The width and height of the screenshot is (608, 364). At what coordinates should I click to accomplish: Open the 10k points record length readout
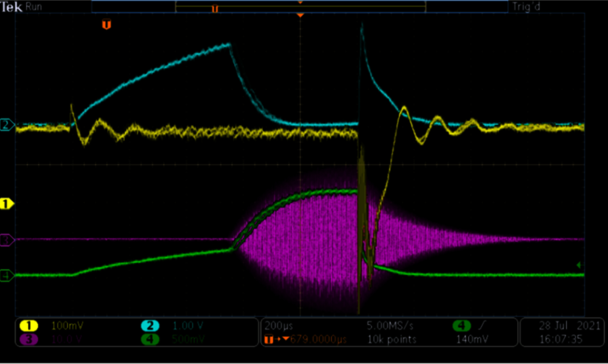tap(392, 339)
